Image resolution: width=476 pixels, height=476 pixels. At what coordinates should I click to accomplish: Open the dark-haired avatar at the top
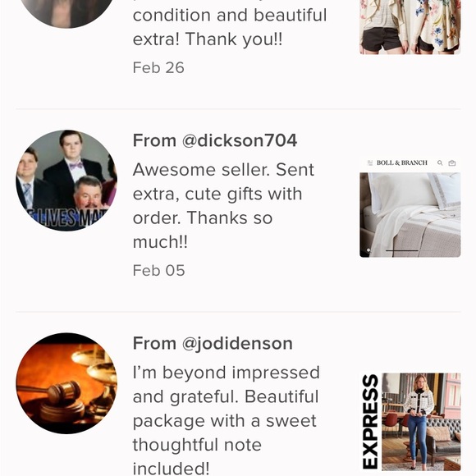[66, 12]
